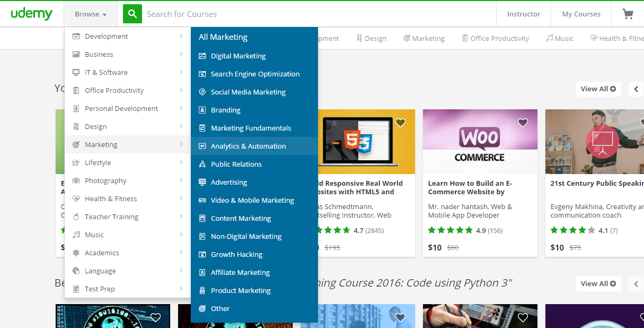
Task: Click the Health & Fitness heart icon in Browse menu
Action: (76, 198)
